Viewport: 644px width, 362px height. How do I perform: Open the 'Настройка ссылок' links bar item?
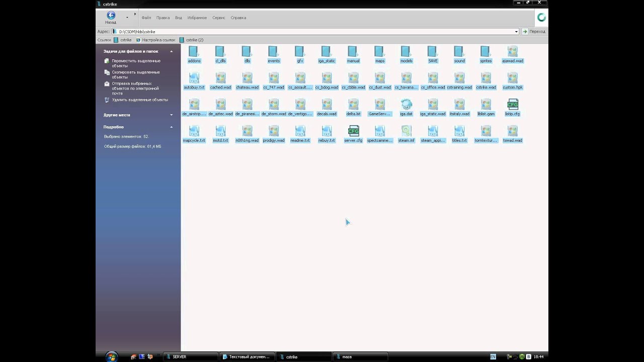pos(155,40)
